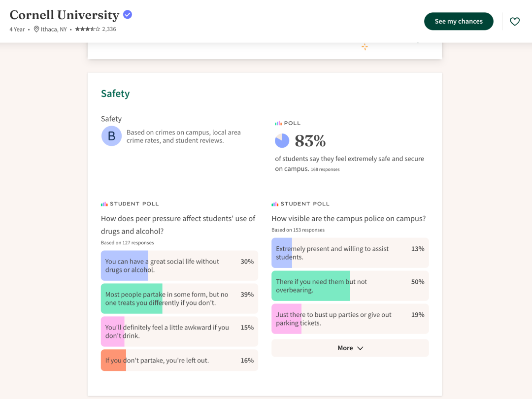Click the Cornell University title
Screen dimensions: 532x399
tap(65, 15)
